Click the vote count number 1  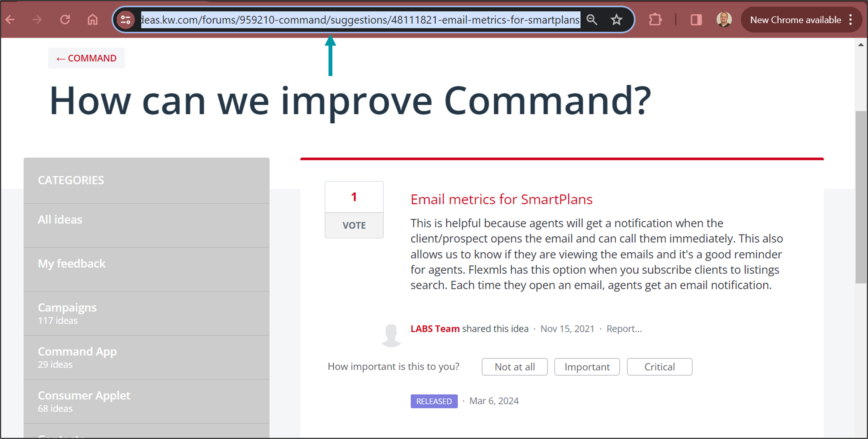coord(354,197)
